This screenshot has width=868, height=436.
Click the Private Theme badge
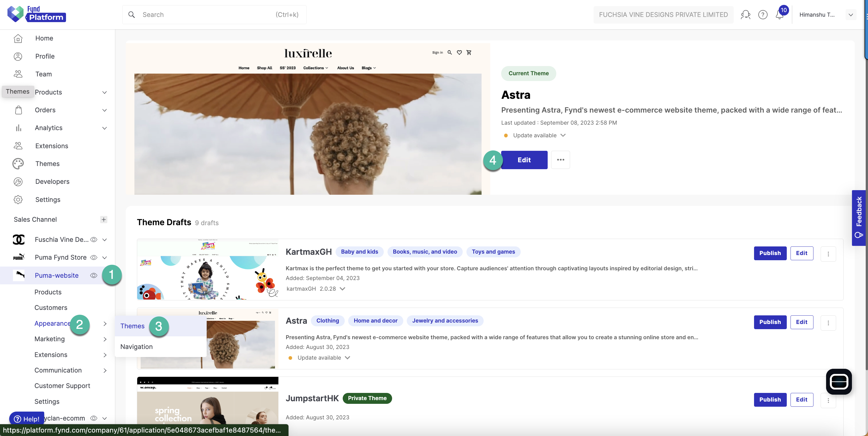367,398
